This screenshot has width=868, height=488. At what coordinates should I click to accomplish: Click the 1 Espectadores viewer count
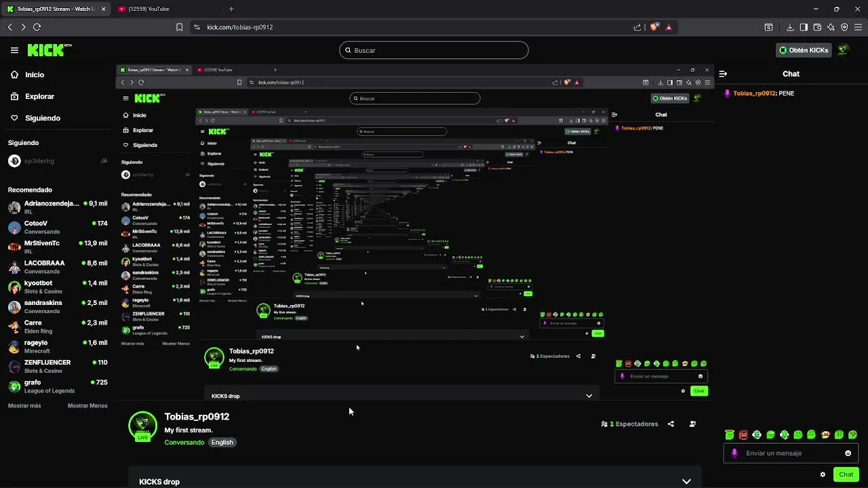coord(630,424)
